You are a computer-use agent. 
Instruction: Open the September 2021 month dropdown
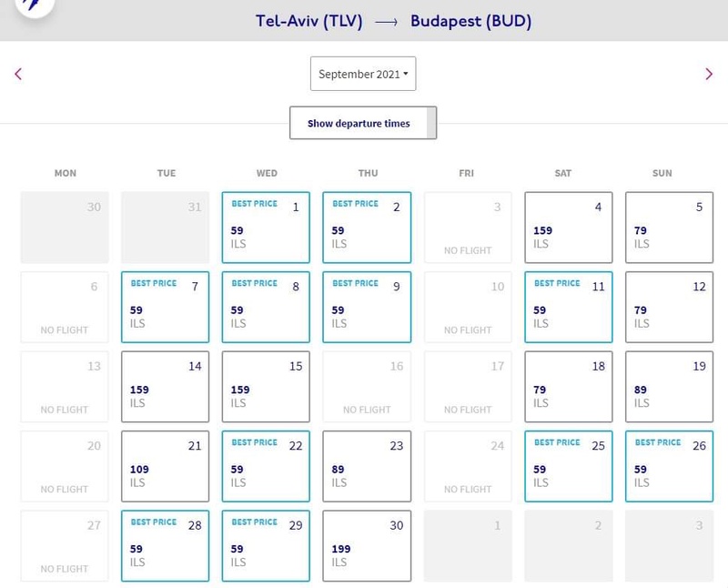tap(363, 74)
